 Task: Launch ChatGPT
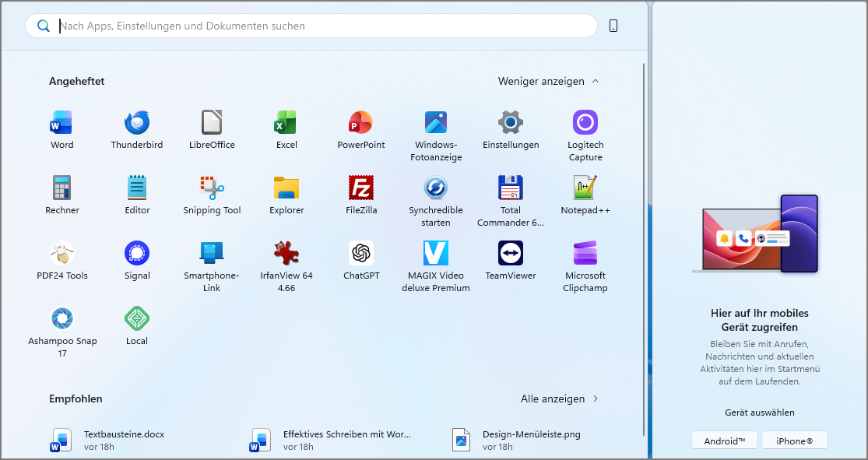click(x=360, y=258)
